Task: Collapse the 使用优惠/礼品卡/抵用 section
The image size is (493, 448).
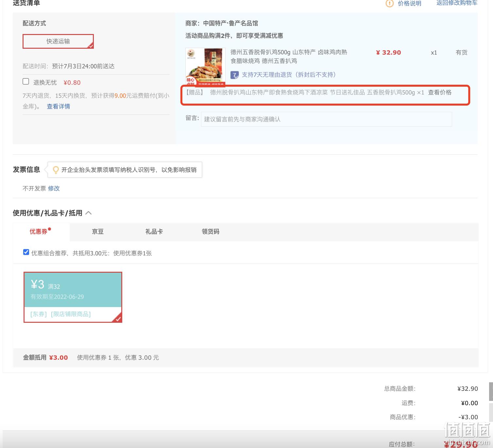Action: click(x=88, y=213)
